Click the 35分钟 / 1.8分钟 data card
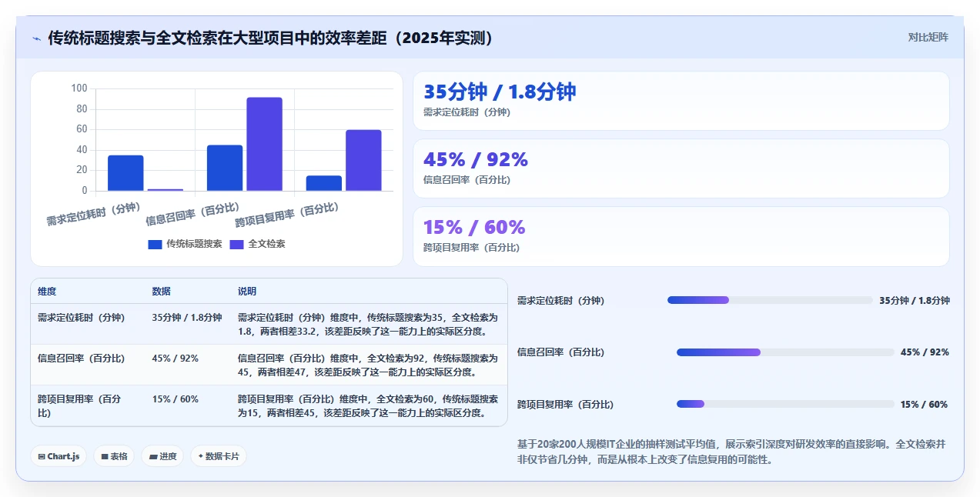The width and height of the screenshot is (980, 497). 681,101
